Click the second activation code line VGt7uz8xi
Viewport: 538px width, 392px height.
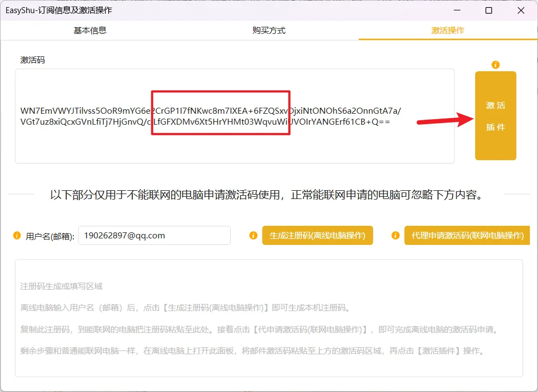[x=205, y=122]
